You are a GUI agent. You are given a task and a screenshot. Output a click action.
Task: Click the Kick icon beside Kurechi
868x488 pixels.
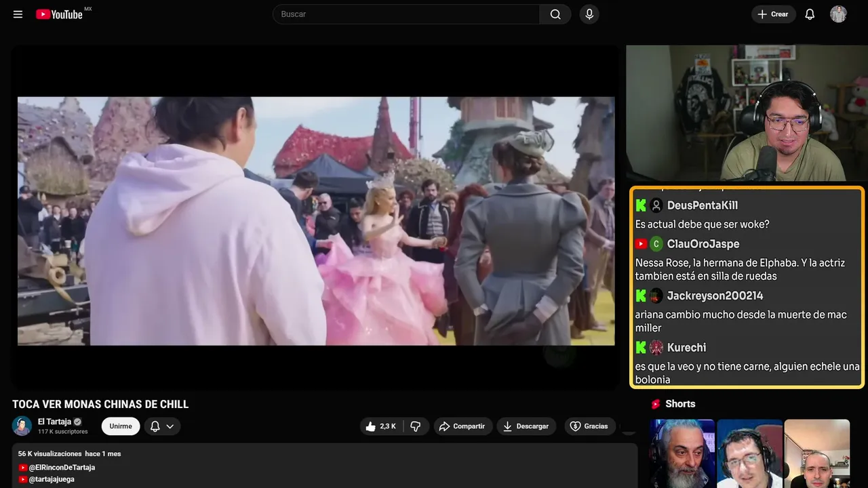(641, 348)
